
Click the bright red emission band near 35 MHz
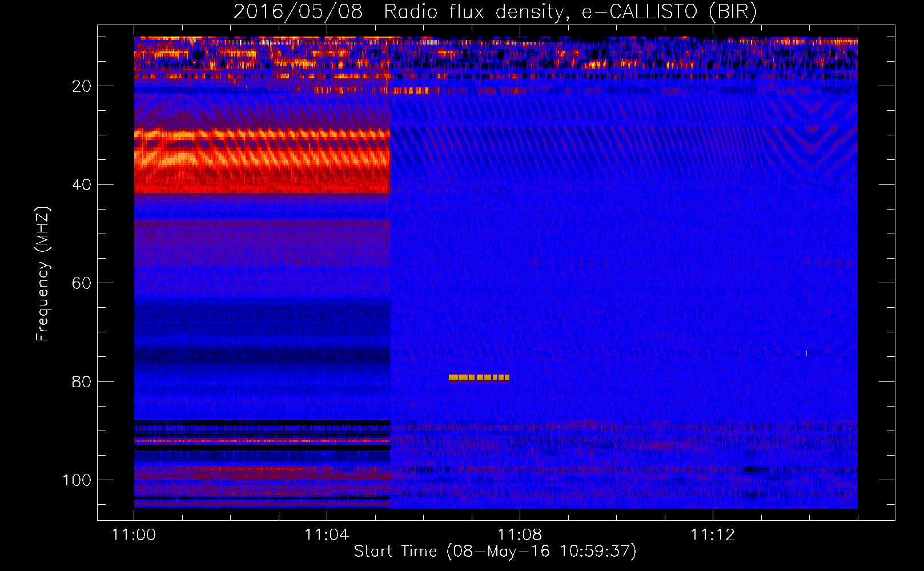point(262,162)
